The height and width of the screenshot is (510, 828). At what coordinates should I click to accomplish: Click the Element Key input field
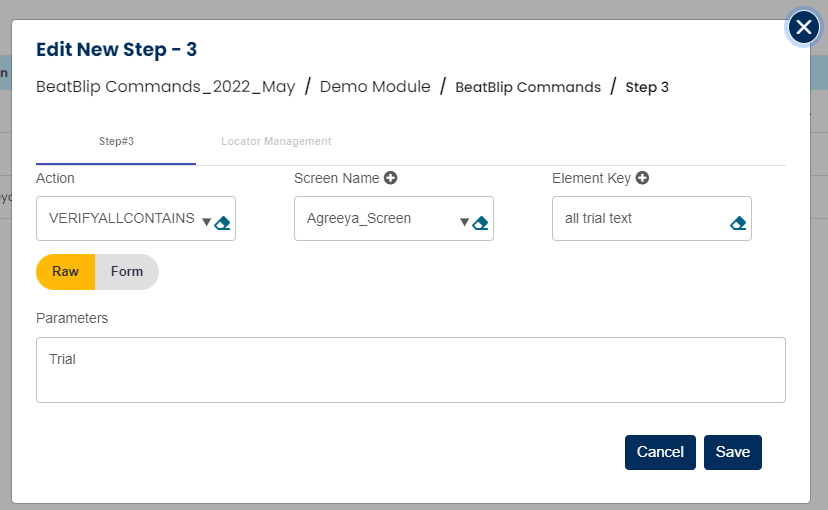(x=640, y=218)
